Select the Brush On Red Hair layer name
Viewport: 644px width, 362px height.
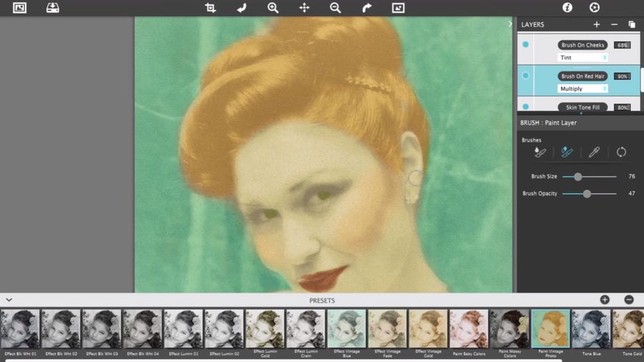coord(582,77)
